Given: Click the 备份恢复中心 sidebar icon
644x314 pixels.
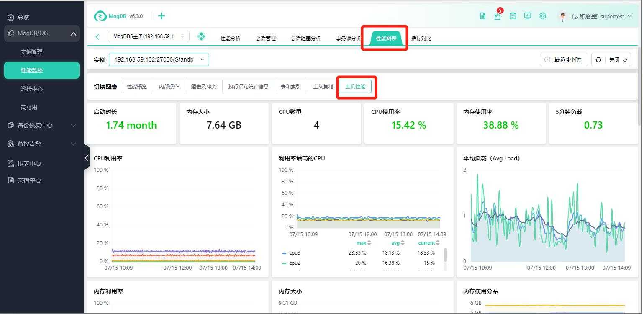Looking at the screenshot, I should coord(11,125).
